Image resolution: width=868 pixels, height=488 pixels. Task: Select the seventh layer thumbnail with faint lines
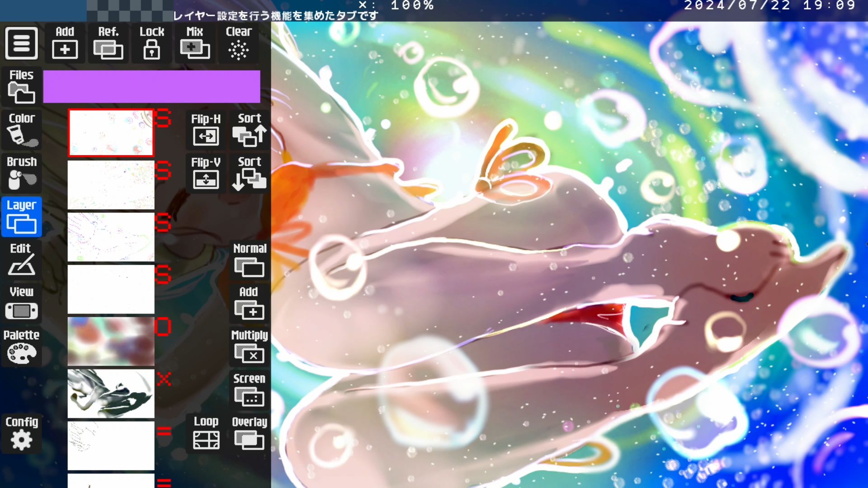pyautogui.click(x=111, y=446)
